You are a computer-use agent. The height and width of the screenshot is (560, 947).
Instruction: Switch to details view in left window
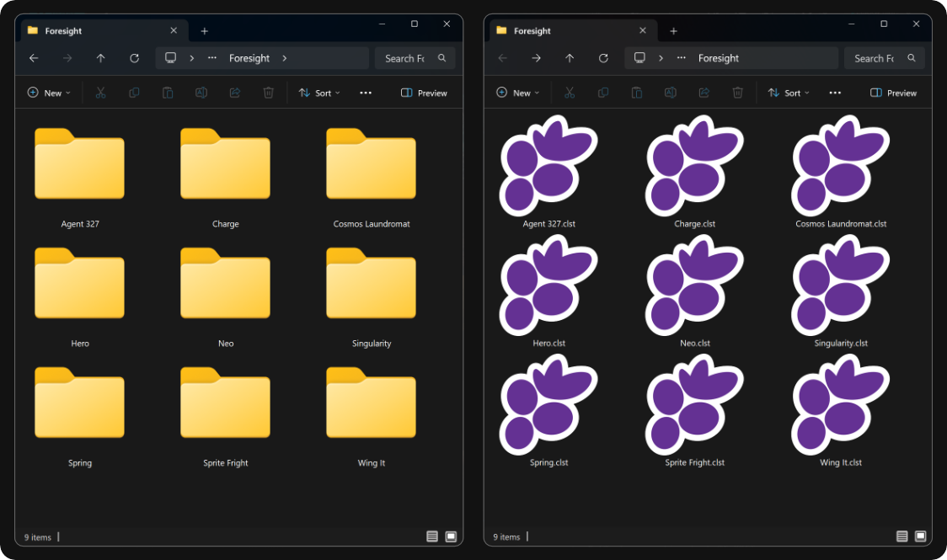coord(432,536)
